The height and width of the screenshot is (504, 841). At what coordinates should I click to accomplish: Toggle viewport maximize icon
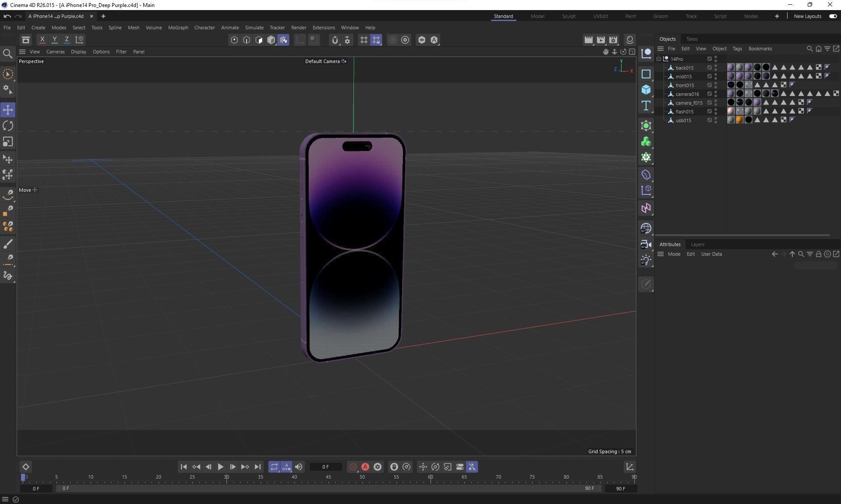pyautogui.click(x=632, y=52)
